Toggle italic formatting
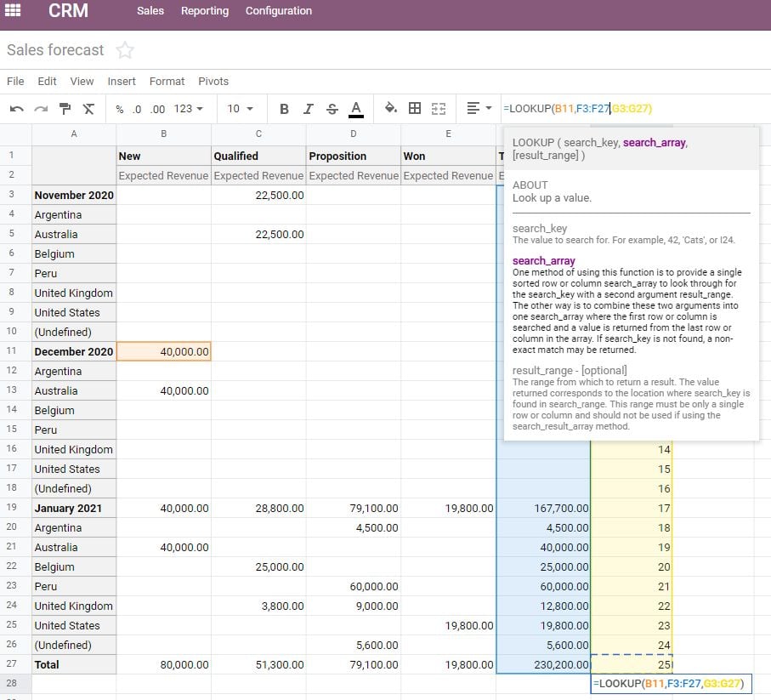The image size is (771, 700). [x=308, y=109]
